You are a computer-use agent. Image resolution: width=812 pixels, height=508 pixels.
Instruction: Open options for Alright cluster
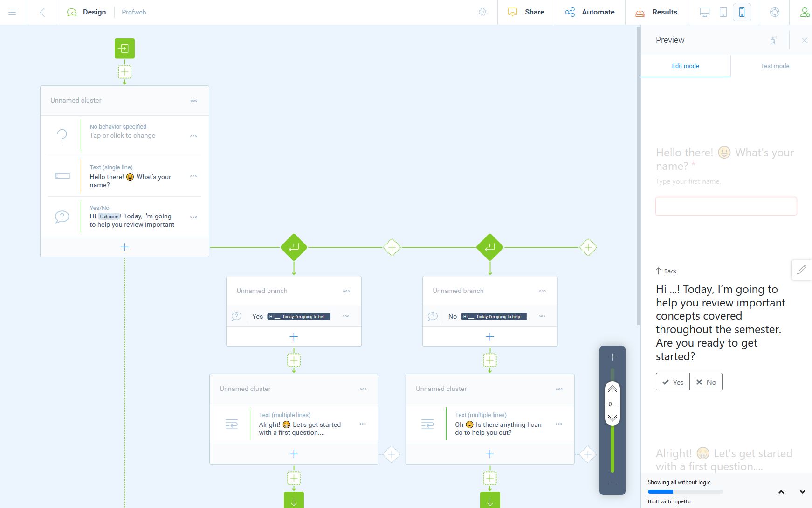click(363, 389)
